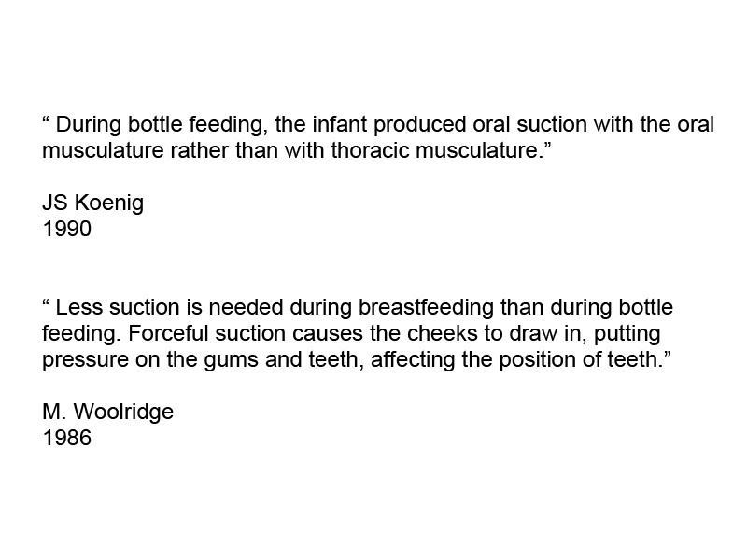Click the year 1986

(66, 438)
